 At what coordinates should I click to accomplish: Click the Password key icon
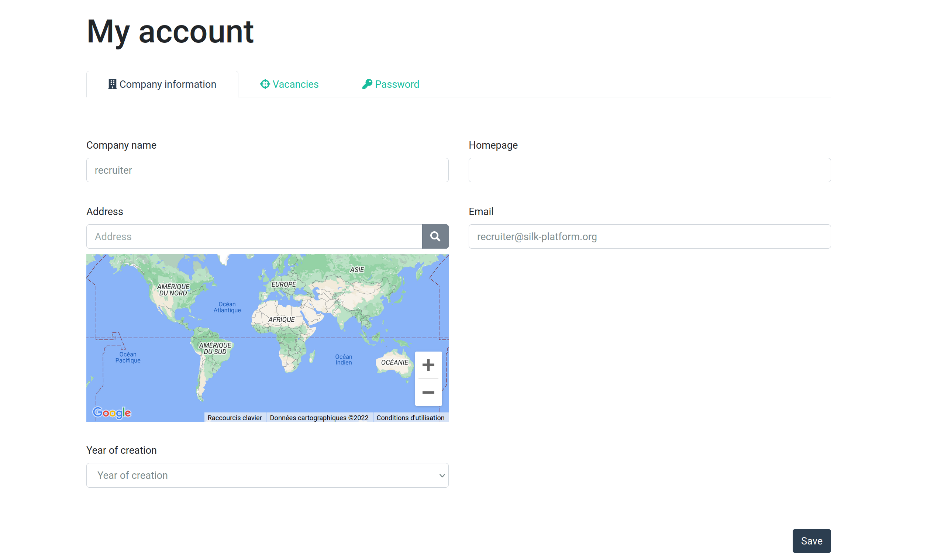pos(367,84)
